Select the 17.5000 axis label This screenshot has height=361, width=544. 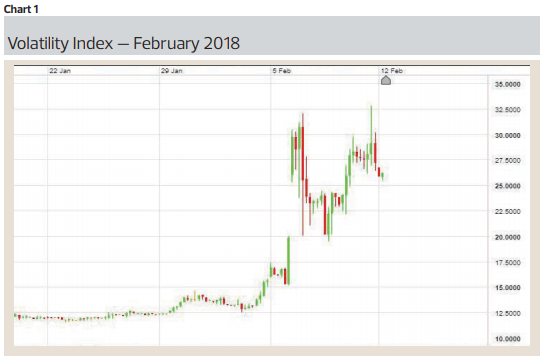pos(508,263)
